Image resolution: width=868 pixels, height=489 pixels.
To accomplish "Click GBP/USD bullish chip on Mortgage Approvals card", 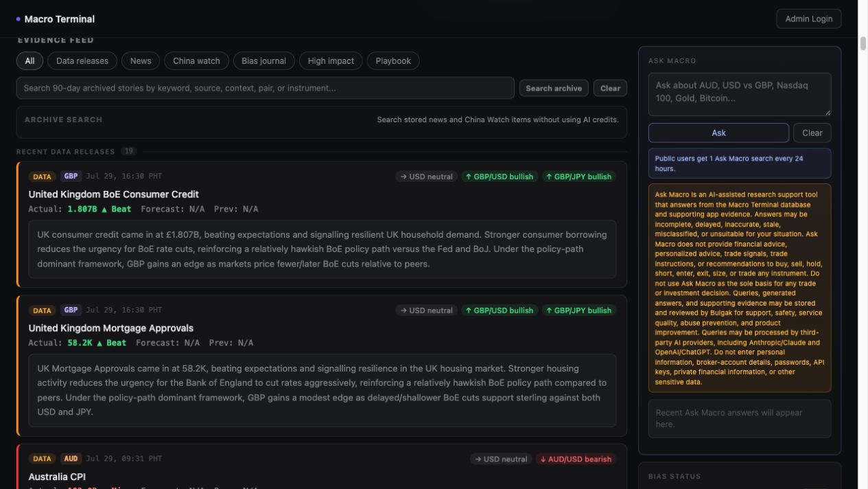I will click(499, 310).
